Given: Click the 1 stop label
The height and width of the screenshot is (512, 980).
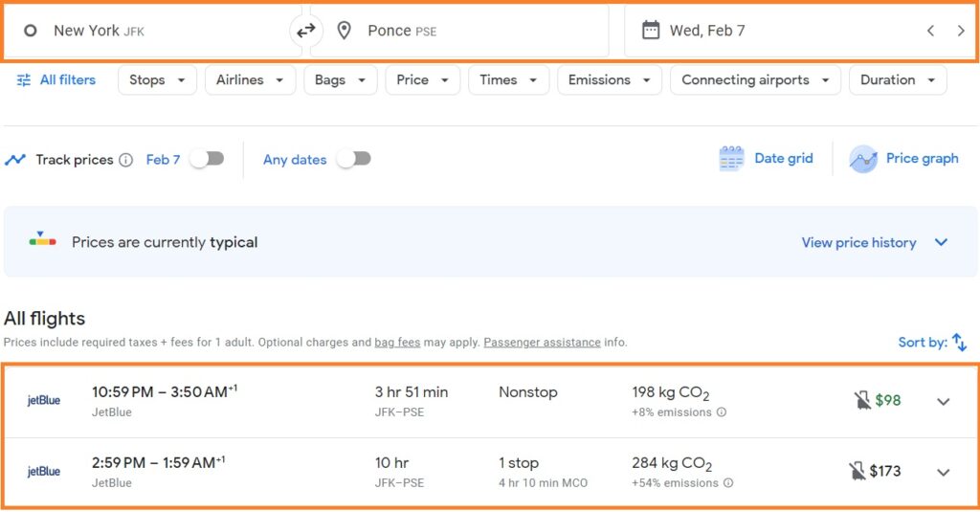Looking at the screenshot, I should tap(518, 463).
